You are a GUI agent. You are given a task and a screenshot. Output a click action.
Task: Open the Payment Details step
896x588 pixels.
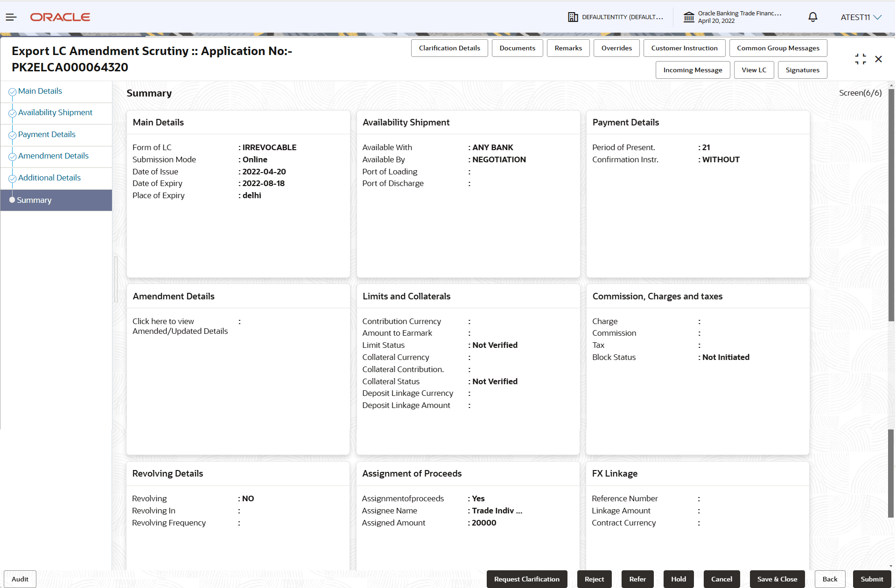(47, 134)
